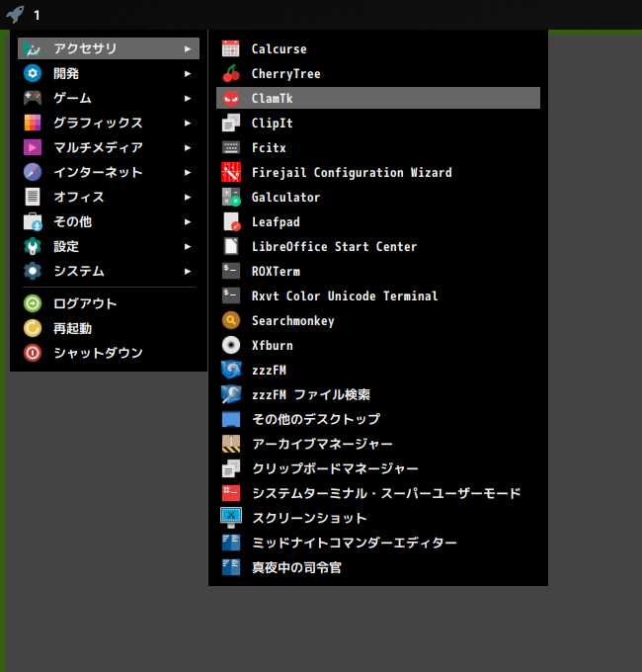The image size is (642, 672).
Task: Click the zzzFM ファイル検索 magnifier icon
Action: [231, 394]
